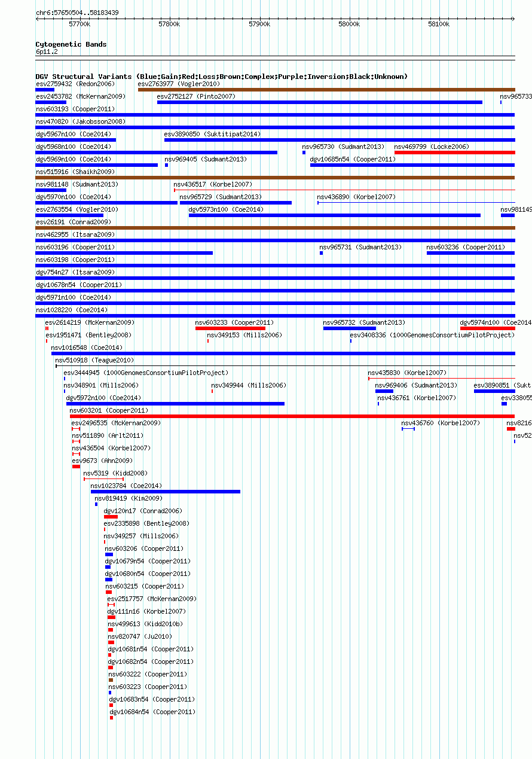Click the dgv5970n100 (Coe2014) label
The width and height of the screenshot is (532, 759).
[x=73, y=197]
